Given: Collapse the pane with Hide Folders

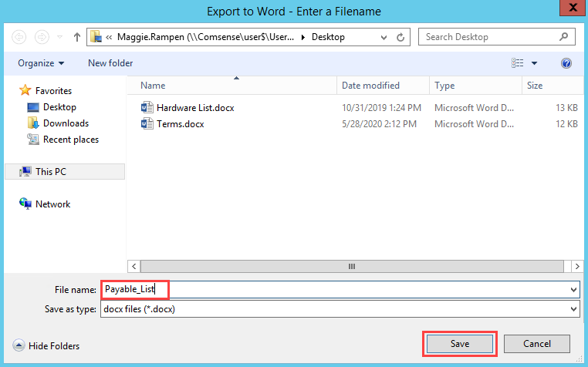Looking at the screenshot, I should 46,345.
